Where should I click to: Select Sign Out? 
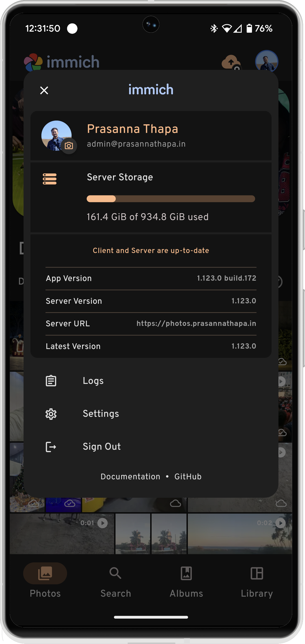(151, 447)
